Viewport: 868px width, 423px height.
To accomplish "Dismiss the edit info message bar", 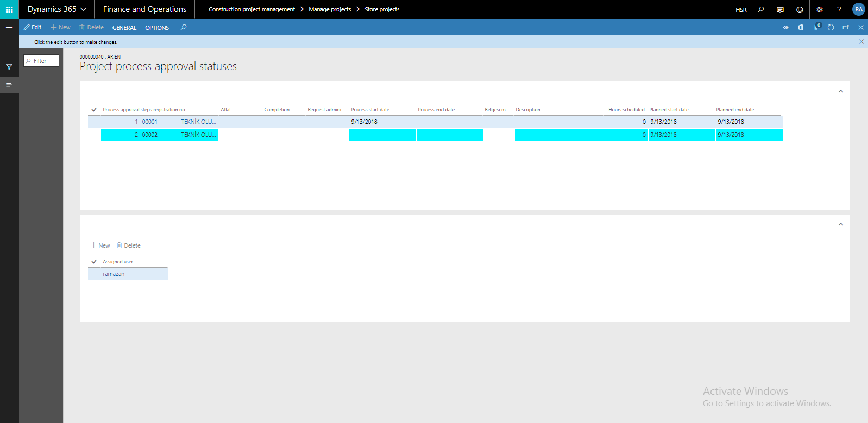I will [861, 42].
